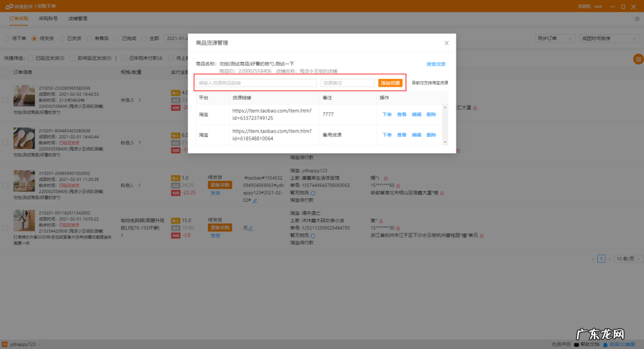
Task: Open the settings gear icon at top right
Action: click(637, 18)
